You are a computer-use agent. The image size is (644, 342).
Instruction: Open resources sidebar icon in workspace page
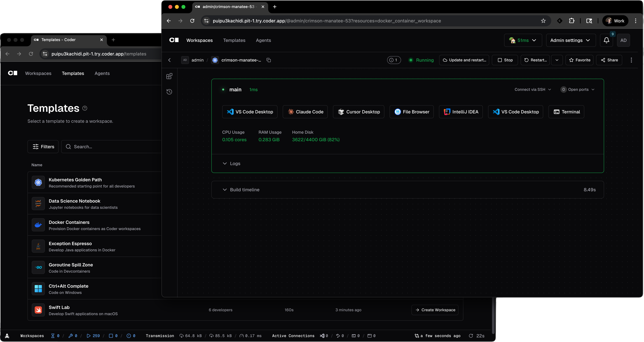pos(169,76)
